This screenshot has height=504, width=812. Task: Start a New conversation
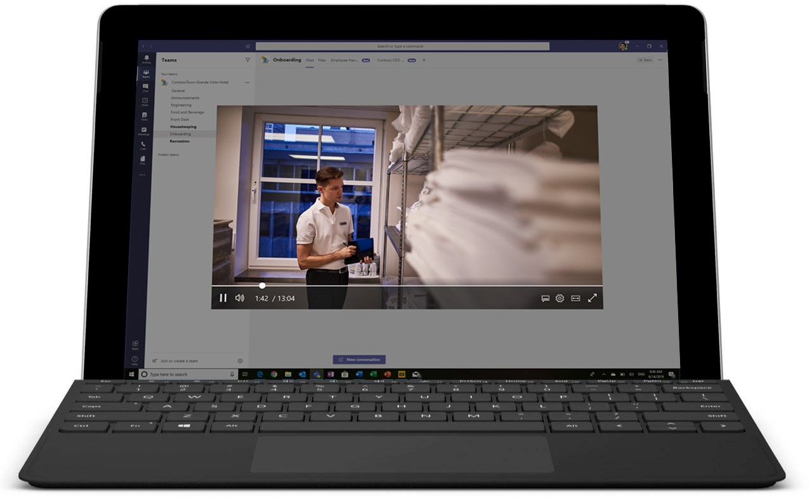tap(358, 358)
